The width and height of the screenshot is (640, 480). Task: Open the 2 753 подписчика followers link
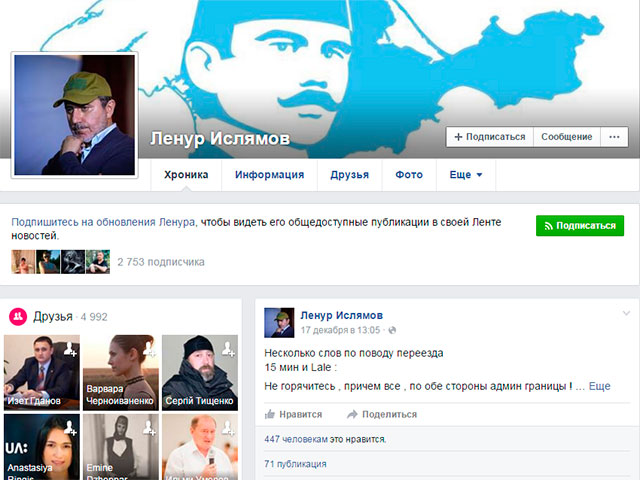point(161,262)
